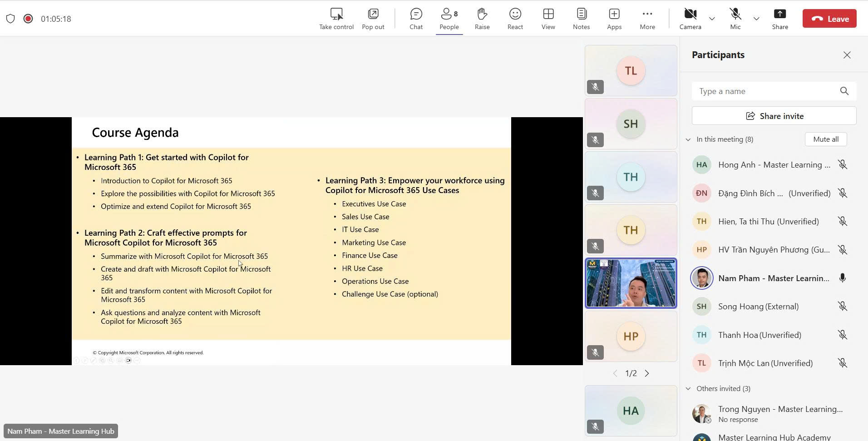The height and width of the screenshot is (441, 868).
Task: Select Nam Pham participant name
Action: pyautogui.click(x=774, y=278)
